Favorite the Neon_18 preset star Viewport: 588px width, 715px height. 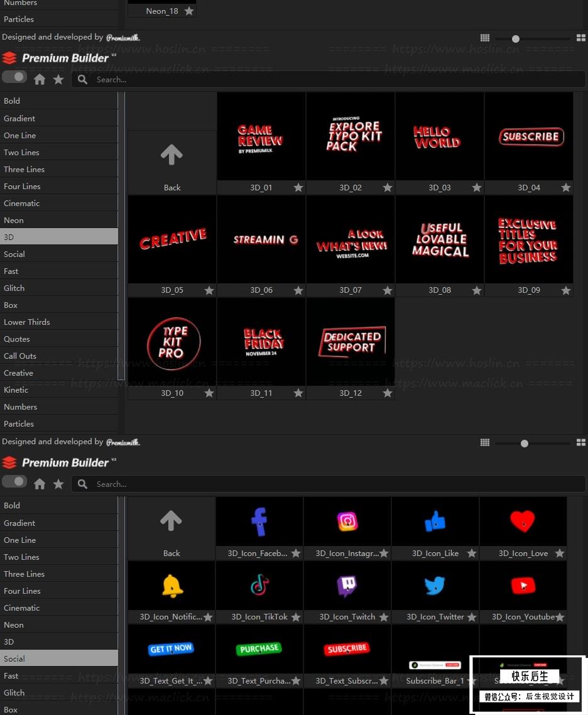point(188,11)
